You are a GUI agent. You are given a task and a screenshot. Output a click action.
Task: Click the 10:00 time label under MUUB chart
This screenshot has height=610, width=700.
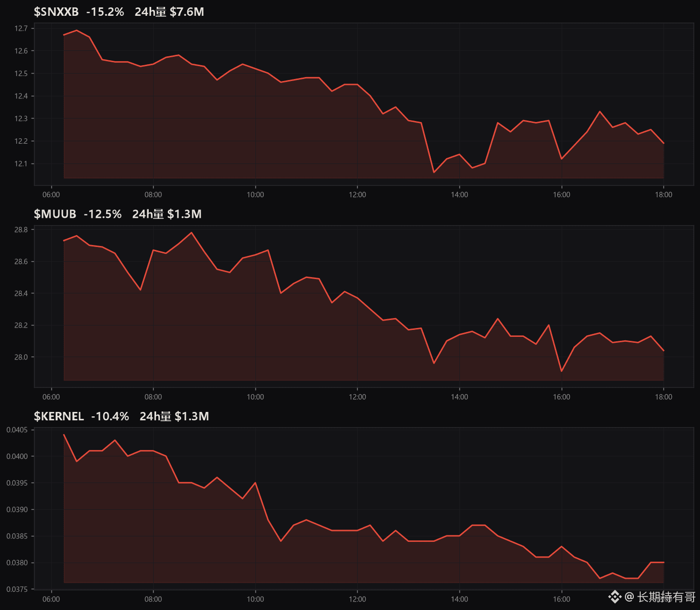(x=255, y=397)
